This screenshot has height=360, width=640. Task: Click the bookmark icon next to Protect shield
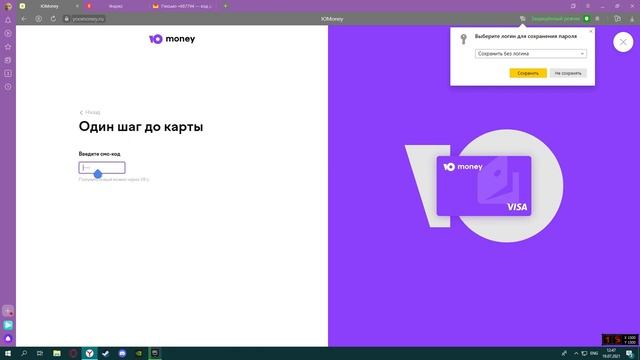pyautogui.click(x=598, y=19)
